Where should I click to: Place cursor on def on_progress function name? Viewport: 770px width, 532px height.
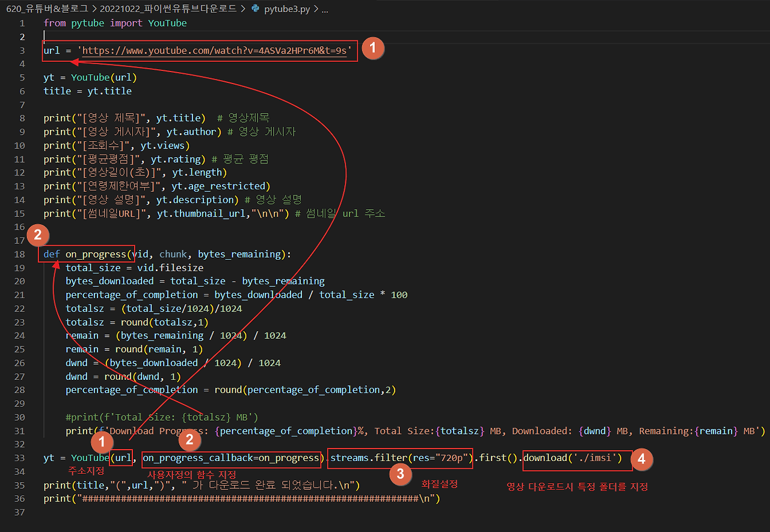96,254
